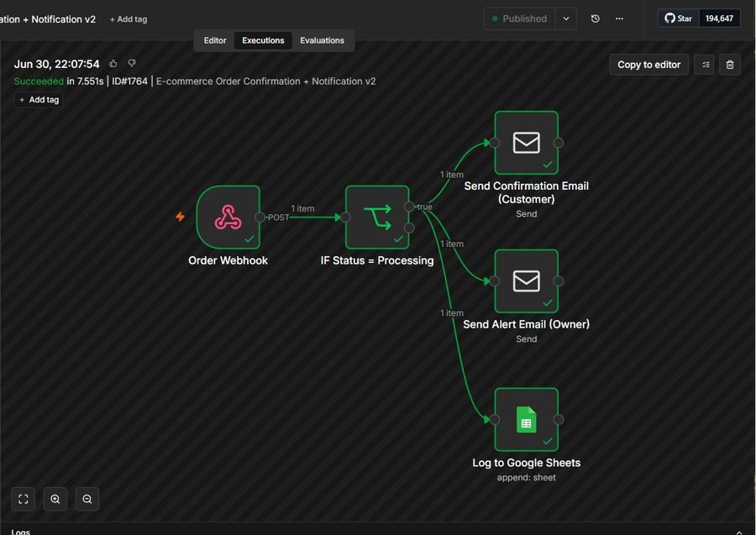Select the Executions tab
The image size is (756, 535).
click(x=263, y=40)
